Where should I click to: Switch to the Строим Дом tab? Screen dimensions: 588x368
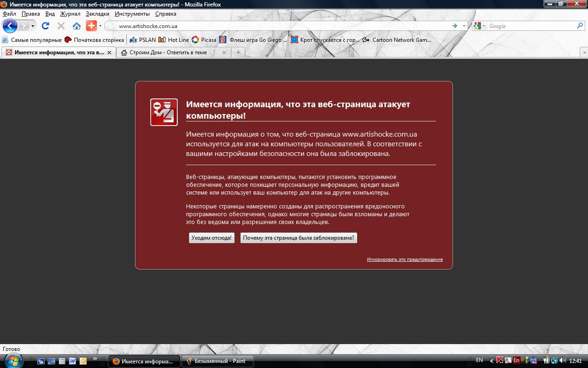point(173,52)
